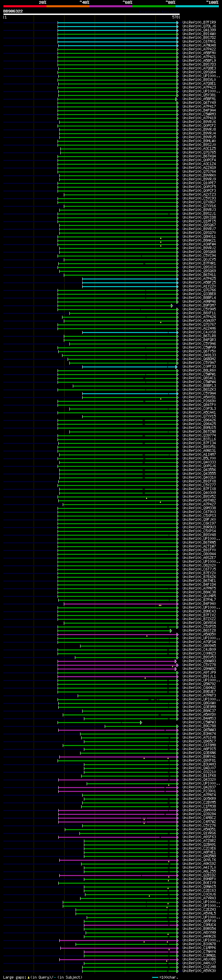Select label UniRef100_O49133
This screenshot has width=222, height=980.
click(199, 355)
